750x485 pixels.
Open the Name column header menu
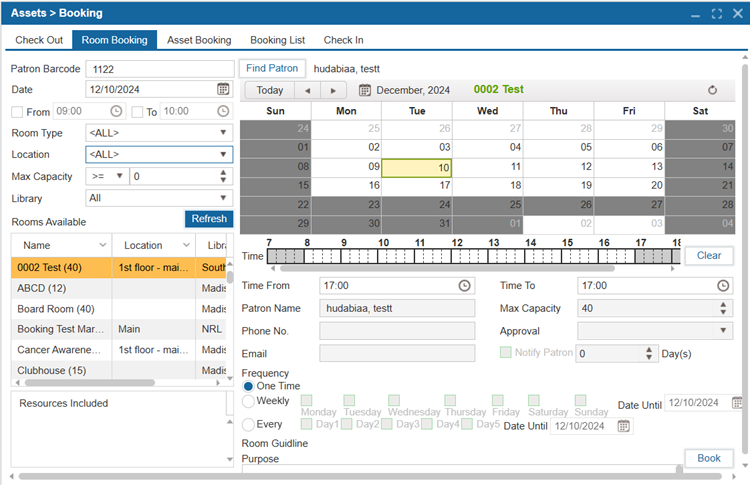102,245
